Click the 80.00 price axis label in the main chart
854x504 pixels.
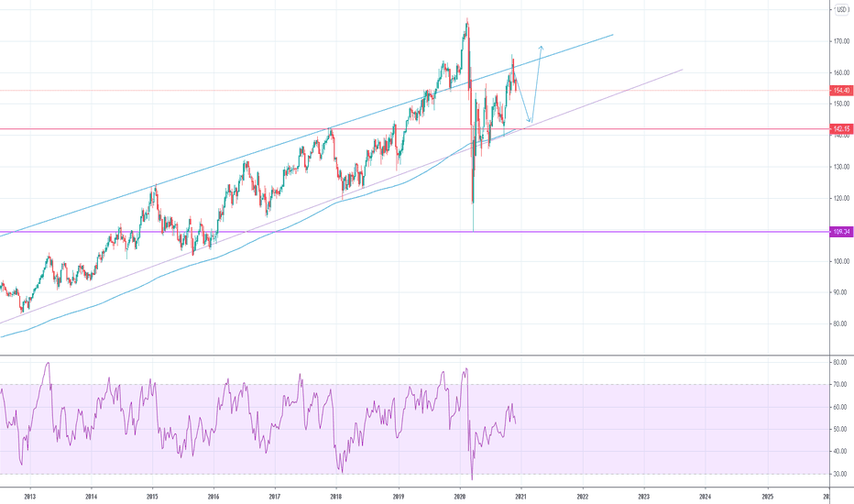point(840,323)
